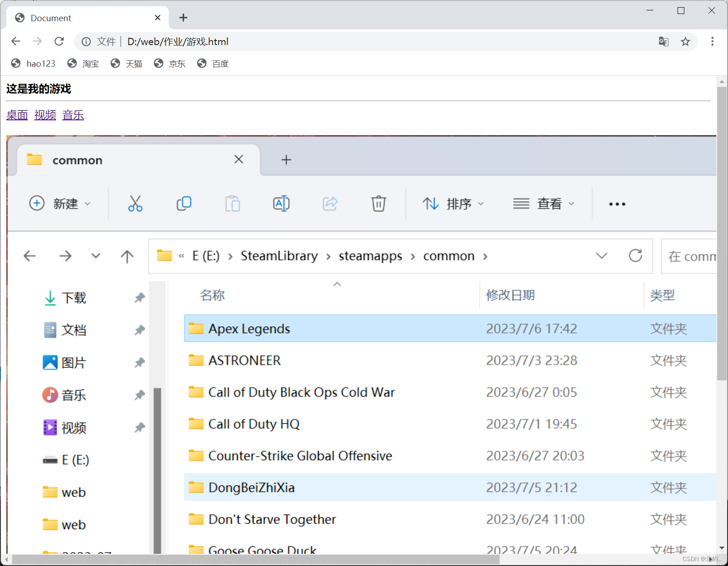Click the Share icon in Explorer toolbar

tap(330, 204)
